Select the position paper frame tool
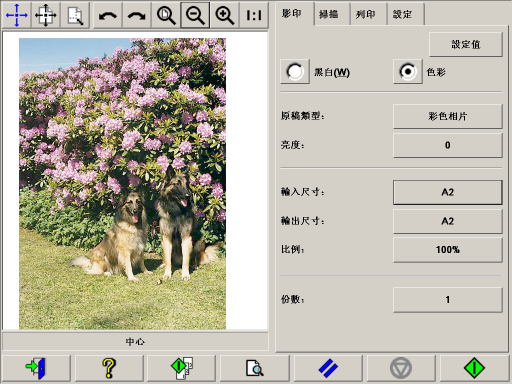The width and height of the screenshot is (512, 384). tap(46, 15)
